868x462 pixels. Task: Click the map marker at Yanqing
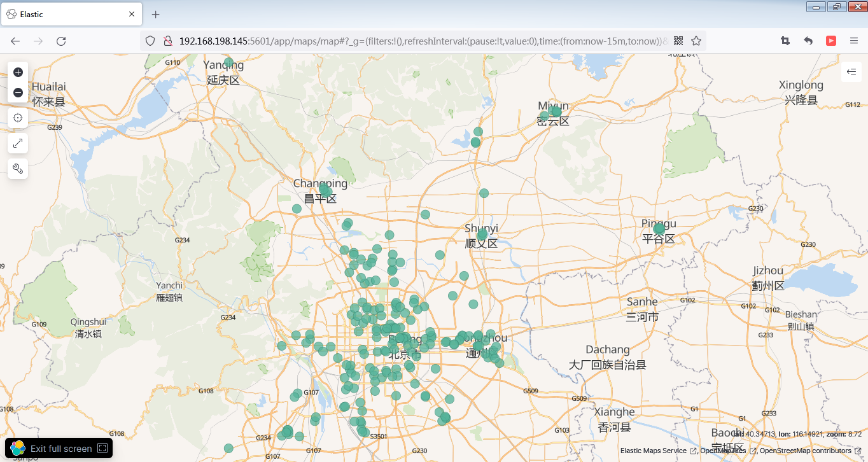pos(228,63)
